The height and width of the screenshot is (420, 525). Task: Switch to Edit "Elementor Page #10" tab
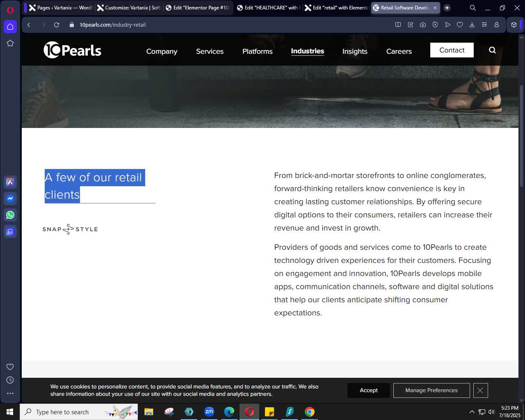[x=197, y=8]
